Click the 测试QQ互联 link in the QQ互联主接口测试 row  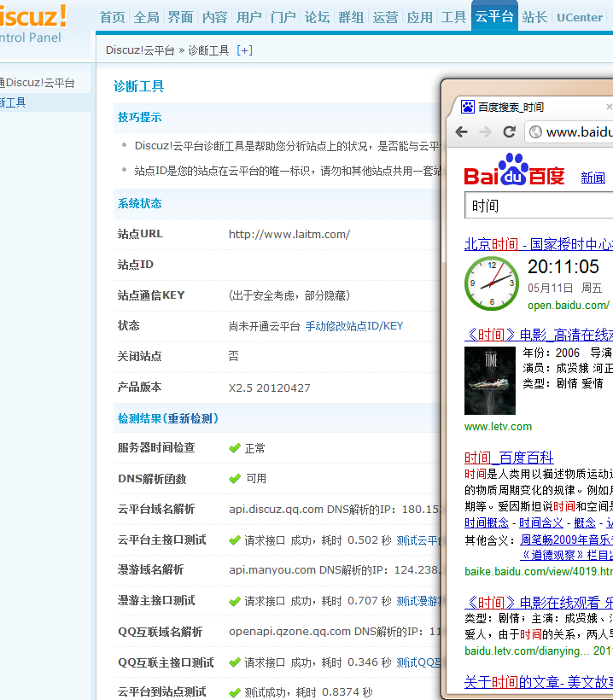click(x=419, y=663)
